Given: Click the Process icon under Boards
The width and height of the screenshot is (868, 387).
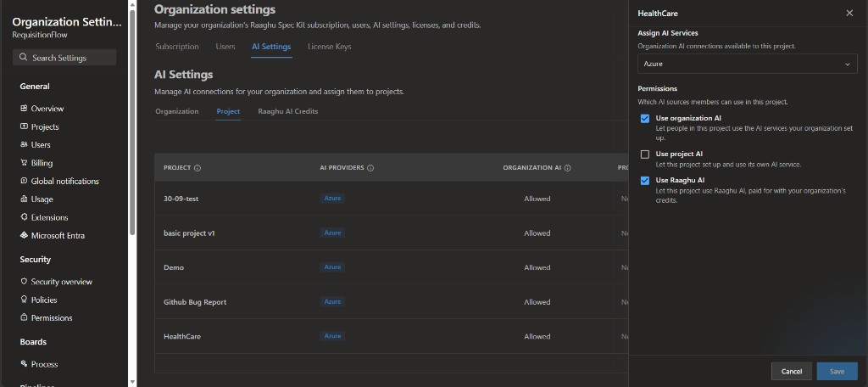Looking at the screenshot, I should click(x=24, y=364).
